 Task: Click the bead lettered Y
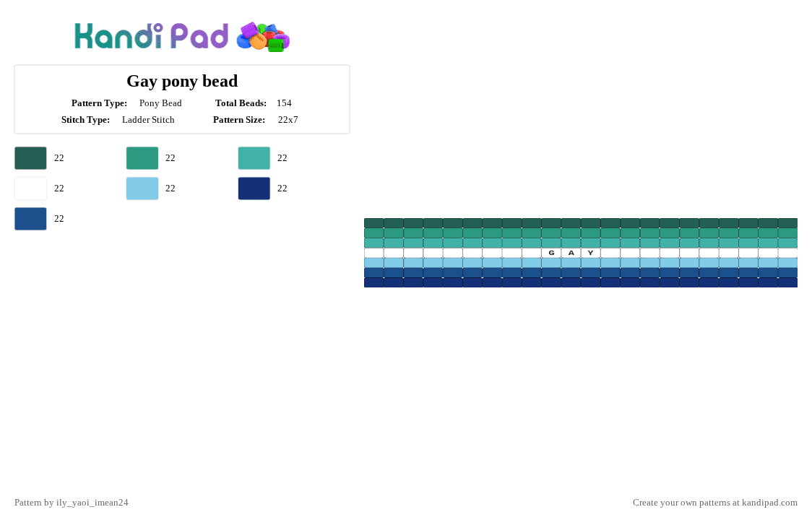[591, 253]
